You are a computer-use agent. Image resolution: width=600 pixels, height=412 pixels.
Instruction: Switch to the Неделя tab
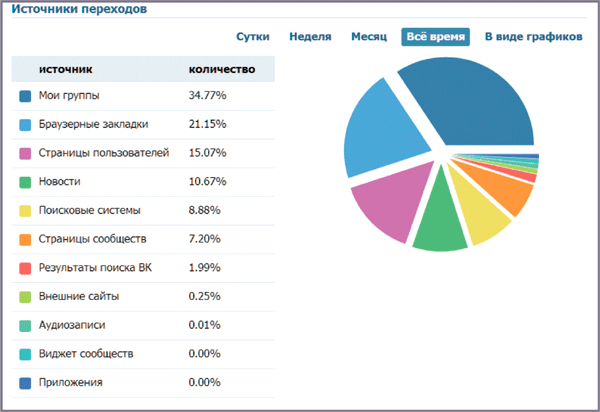point(310,37)
